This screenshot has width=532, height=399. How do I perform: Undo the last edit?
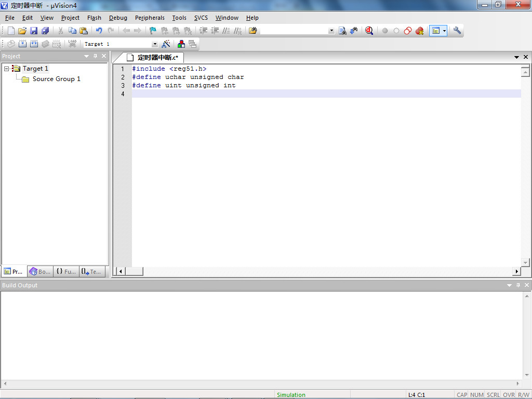pos(99,31)
